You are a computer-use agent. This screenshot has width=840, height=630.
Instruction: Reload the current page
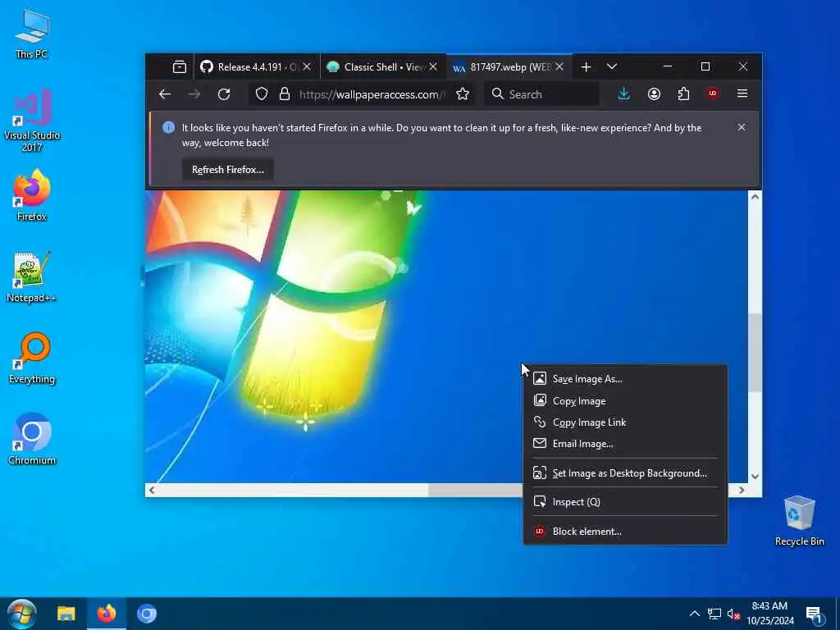click(224, 94)
